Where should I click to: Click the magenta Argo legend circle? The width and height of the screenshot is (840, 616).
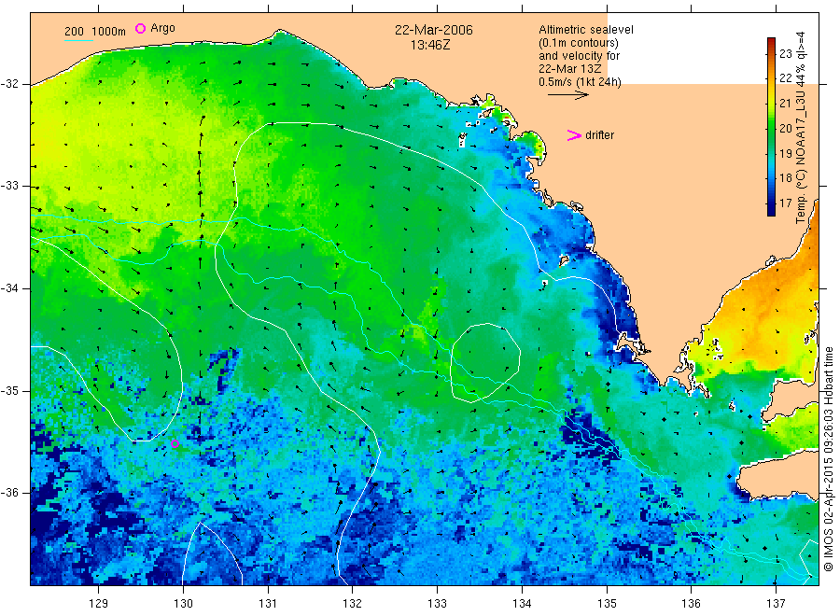point(140,28)
